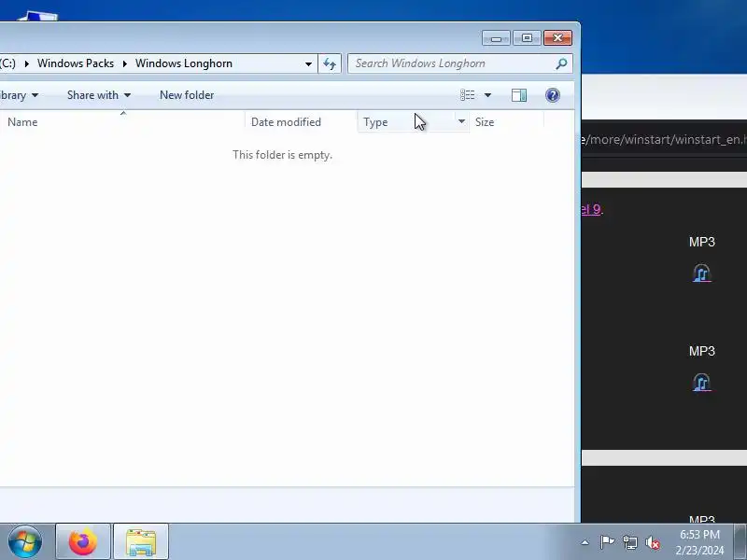Open the network tray icon
The image size is (747, 560).
(630, 542)
